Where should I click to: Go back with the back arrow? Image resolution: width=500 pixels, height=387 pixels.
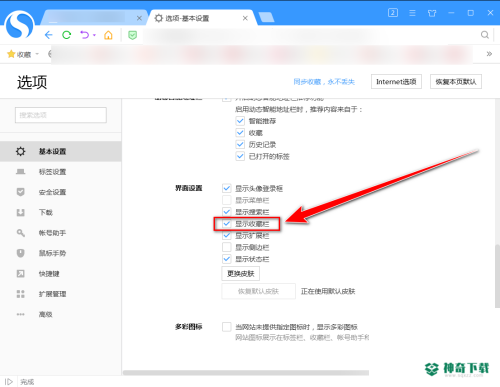point(49,35)
